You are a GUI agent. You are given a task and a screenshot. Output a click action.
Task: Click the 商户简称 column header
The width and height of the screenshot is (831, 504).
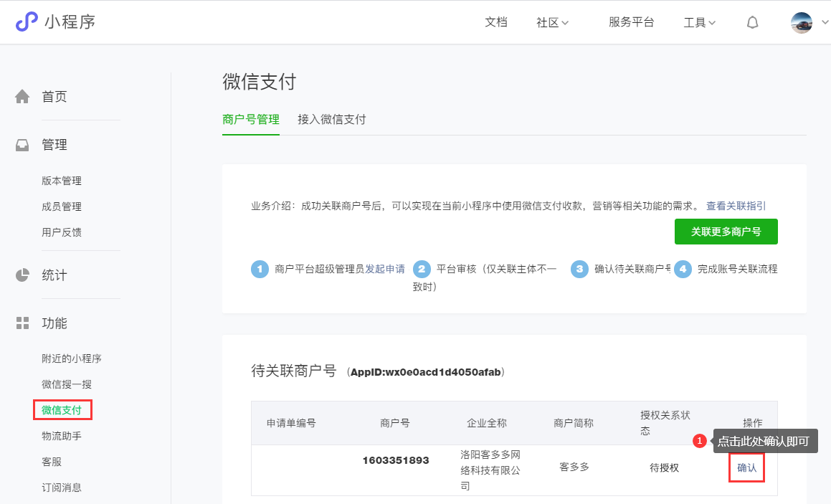click(574, 423)
